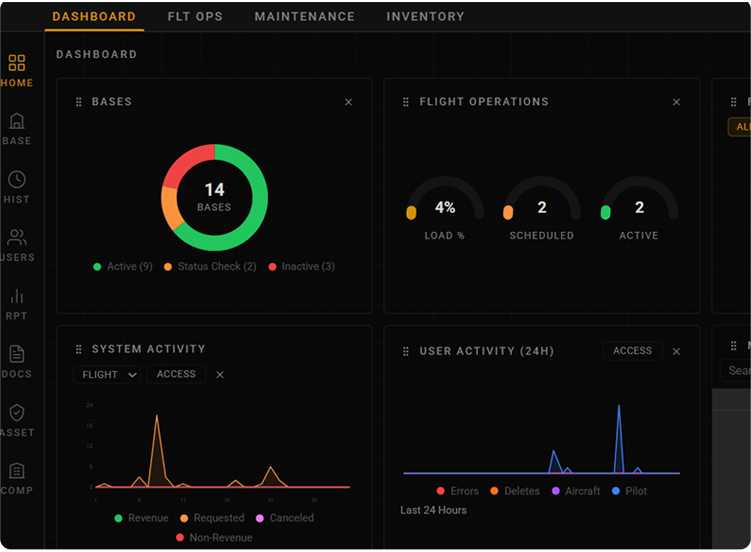Viewport: 751px width, 552px height.
Task: Toggle Non-Revenue legend series
Action: [x=214, y=538]
